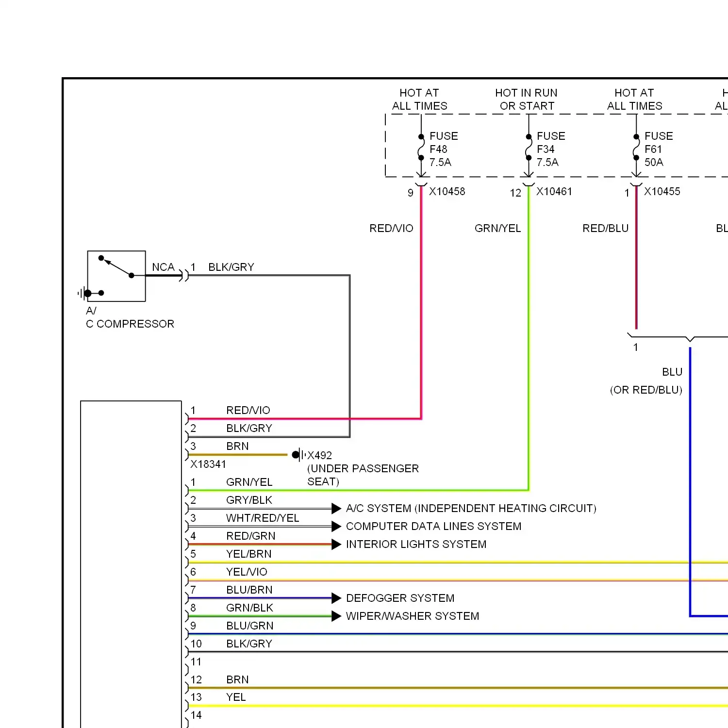Click connector label X10458

click(x=447, y=191)
